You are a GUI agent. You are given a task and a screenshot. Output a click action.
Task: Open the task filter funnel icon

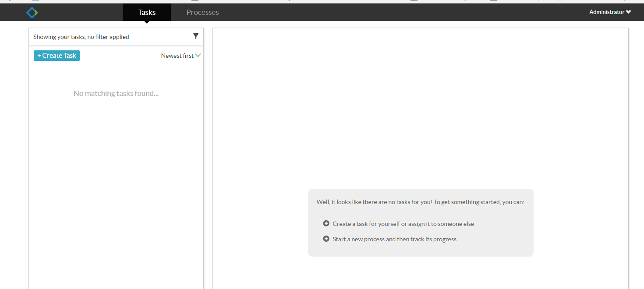click(196, 36)
